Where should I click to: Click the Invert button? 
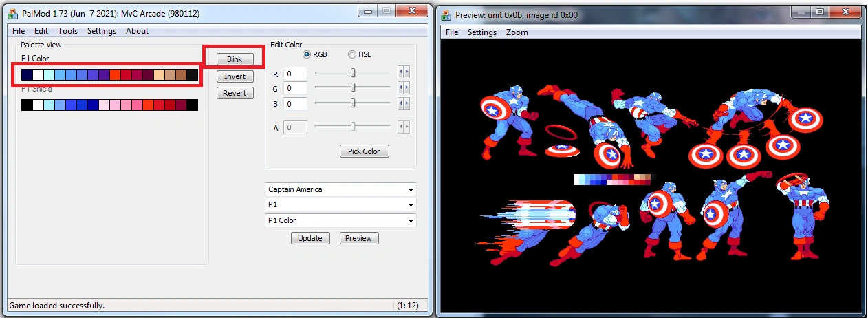(235, 76)
